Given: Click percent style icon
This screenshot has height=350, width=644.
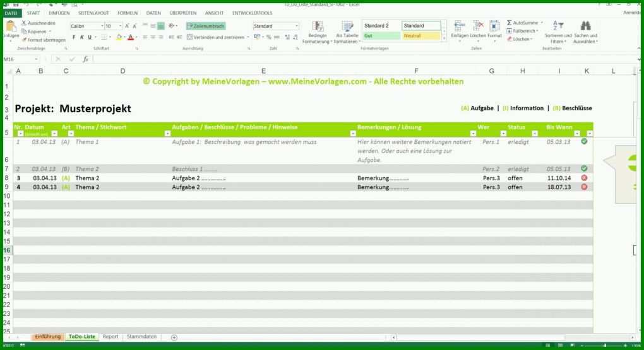Looking at the screenshot, I should (268, 37).
